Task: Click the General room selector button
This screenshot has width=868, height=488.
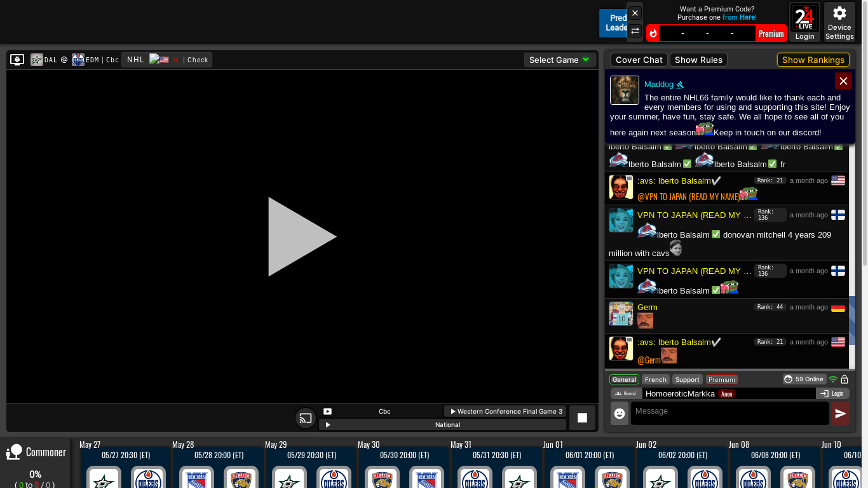Action: pos(626,393)
